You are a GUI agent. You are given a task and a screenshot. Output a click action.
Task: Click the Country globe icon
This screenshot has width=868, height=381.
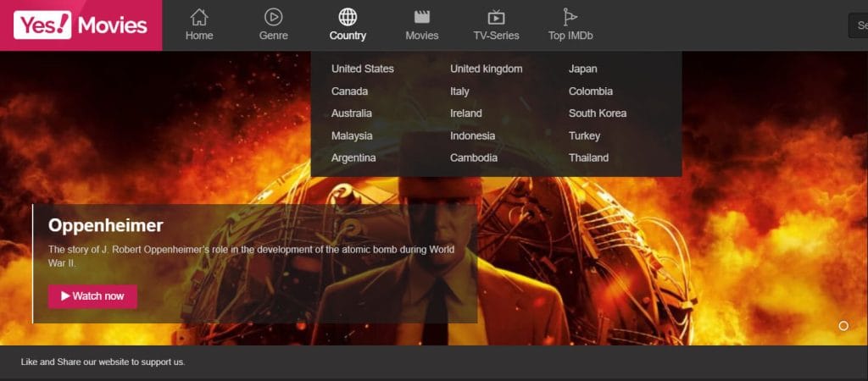pos(348,17)
